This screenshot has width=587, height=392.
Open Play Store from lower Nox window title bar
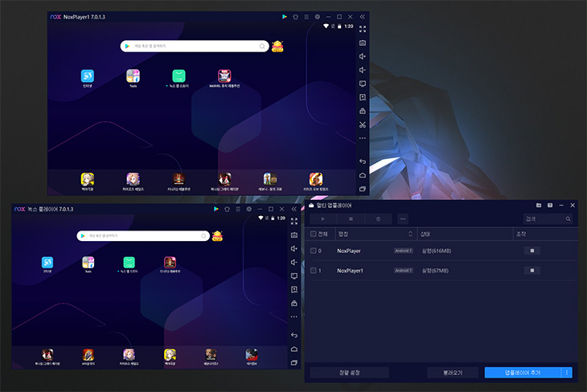click(216, 209)
